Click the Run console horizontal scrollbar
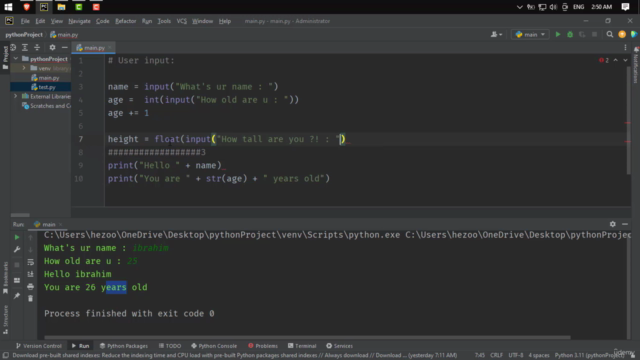Image resolution: width=640 pixels, height=360 pixels. point(307,338)
